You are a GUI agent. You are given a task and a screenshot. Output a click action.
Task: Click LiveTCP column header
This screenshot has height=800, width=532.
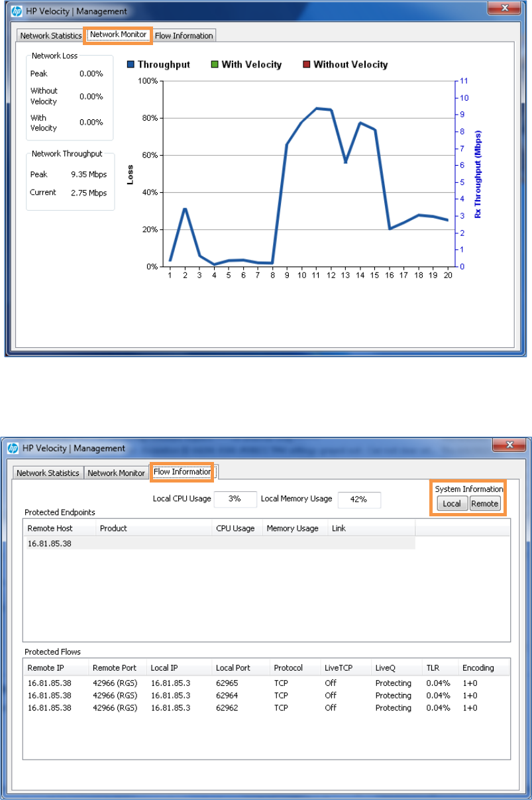coord(346,668)
